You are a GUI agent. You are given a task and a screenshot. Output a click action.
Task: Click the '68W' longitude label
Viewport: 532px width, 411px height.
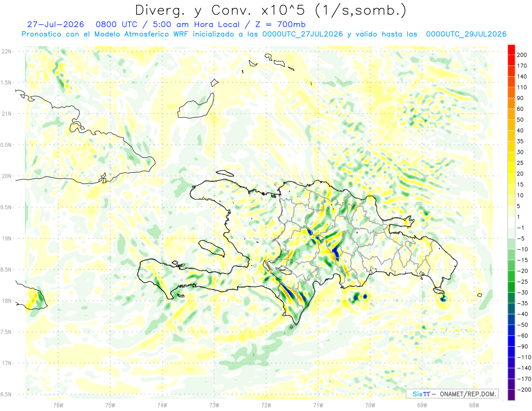coord(474,405)
